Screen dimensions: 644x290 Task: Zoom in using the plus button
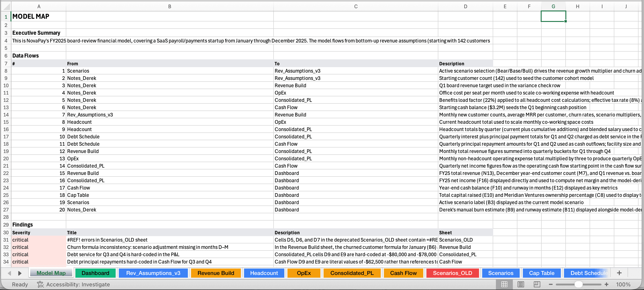607,284
